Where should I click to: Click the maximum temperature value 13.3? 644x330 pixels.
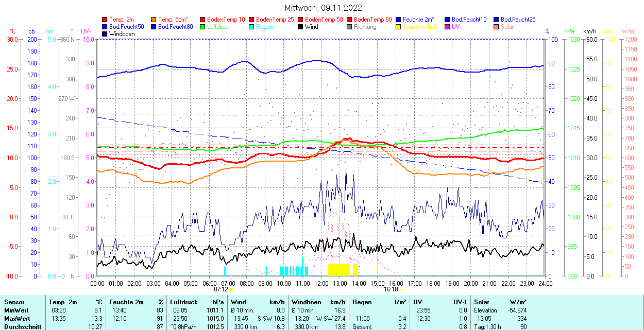tap(97, 319)
